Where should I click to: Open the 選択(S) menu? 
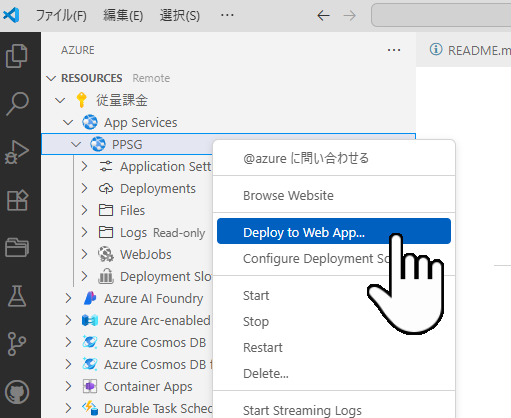pos(180,16)
